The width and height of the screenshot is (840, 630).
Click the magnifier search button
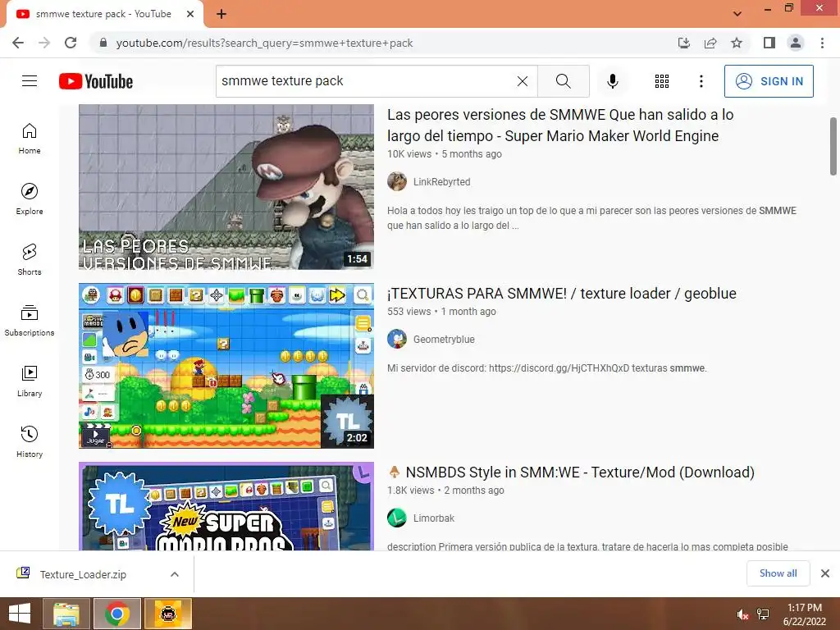click(563, 81)
